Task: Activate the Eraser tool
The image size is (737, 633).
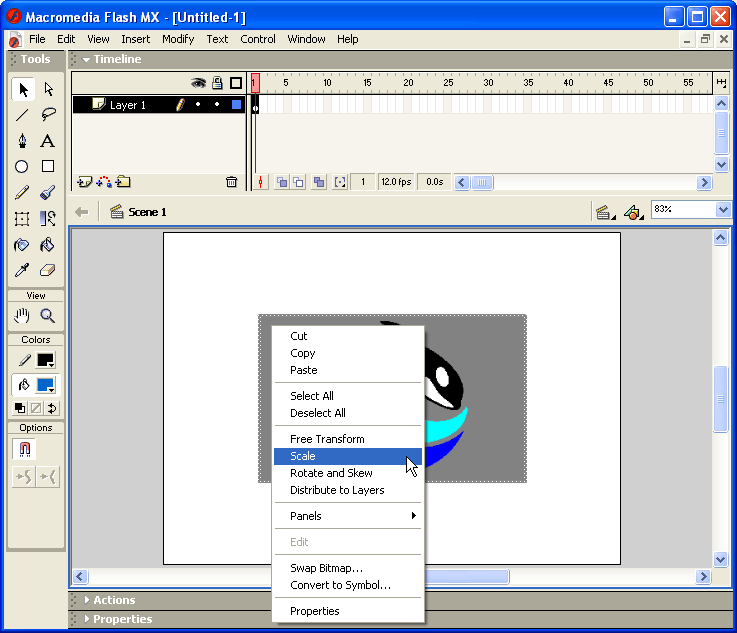Action: (47, 271)
